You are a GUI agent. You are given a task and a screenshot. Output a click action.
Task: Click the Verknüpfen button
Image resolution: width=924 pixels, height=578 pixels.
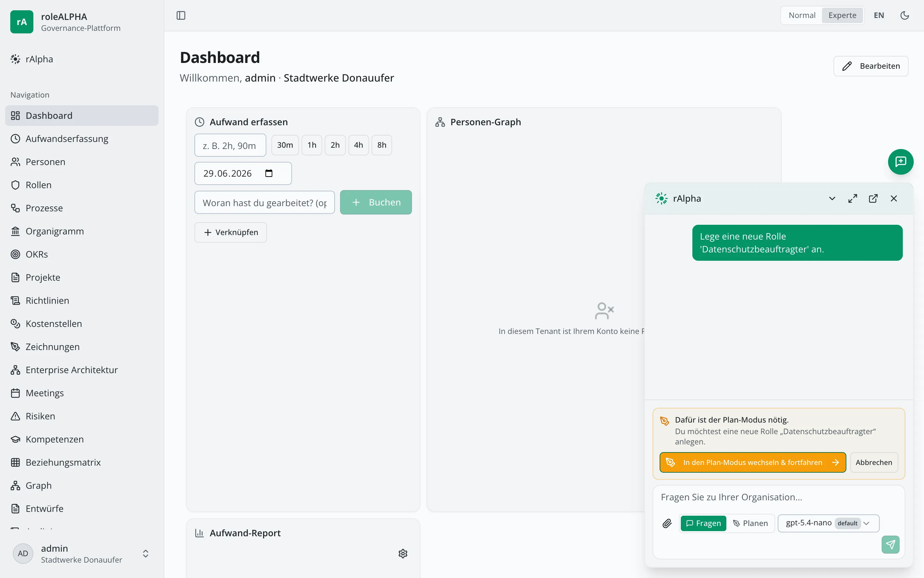231,232
